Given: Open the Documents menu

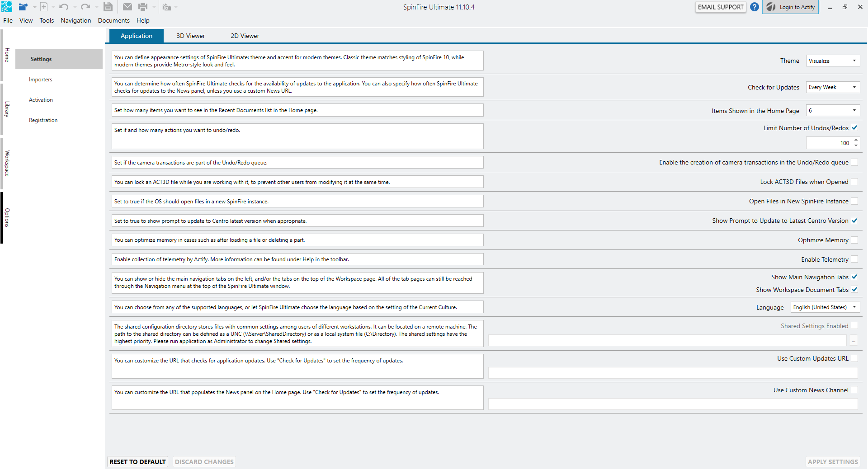Looking at the screenshot, I should [113, 20].
